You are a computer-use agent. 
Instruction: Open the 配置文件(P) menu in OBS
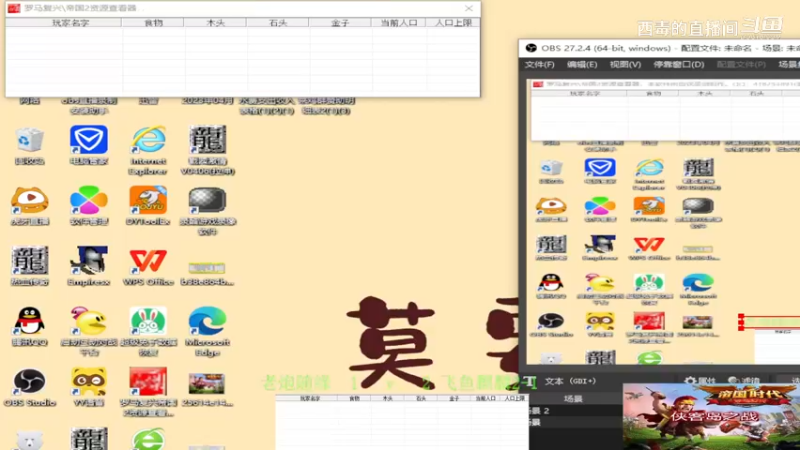coord(741,64)
